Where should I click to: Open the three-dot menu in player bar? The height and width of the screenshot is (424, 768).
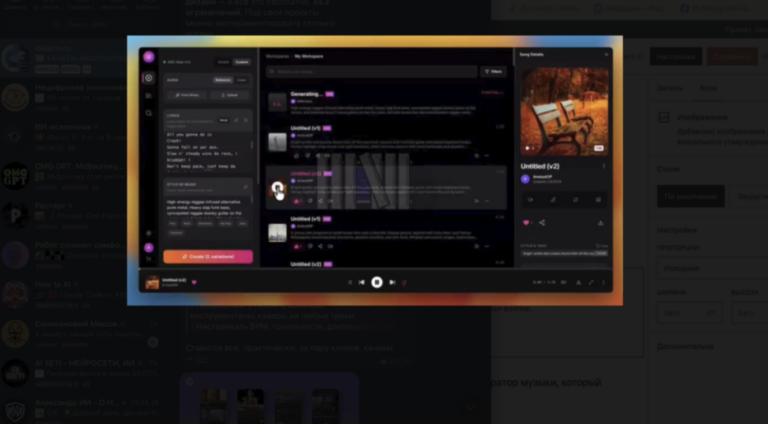603,283
